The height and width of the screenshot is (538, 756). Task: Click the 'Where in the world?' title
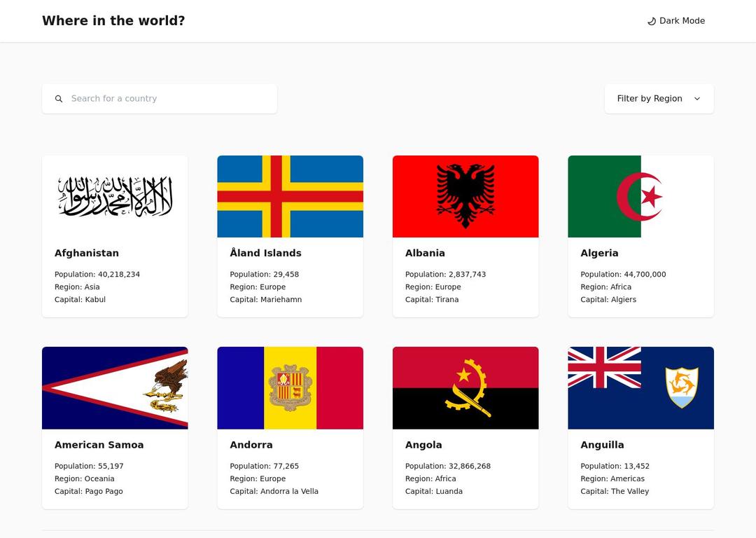(x=113, y=20)
